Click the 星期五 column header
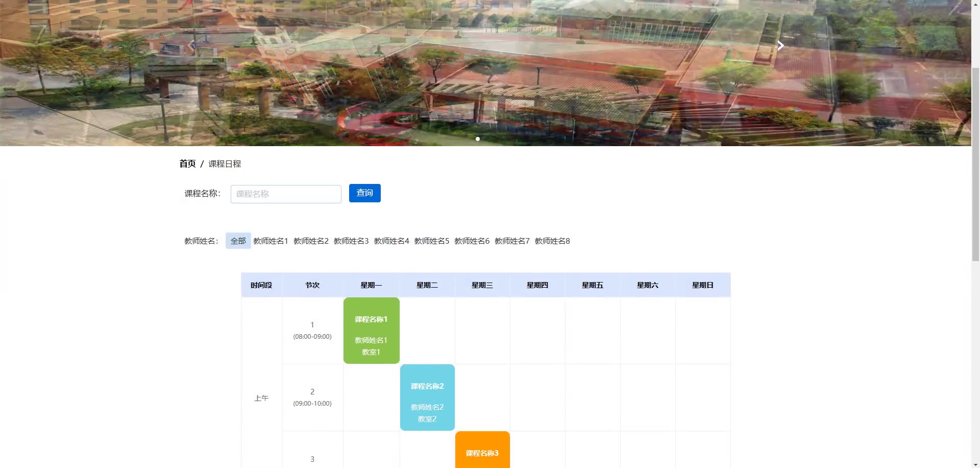 click(x=593, y=285)
